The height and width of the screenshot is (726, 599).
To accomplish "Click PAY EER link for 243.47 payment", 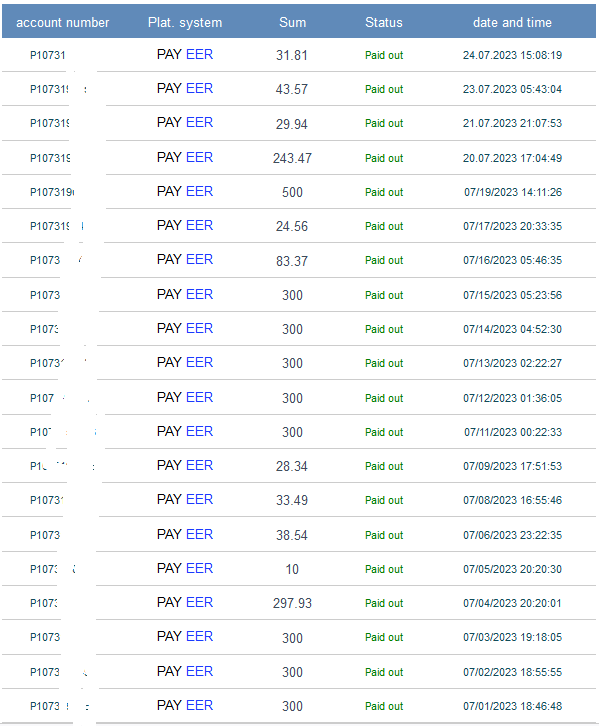I will tap(185, 157).
